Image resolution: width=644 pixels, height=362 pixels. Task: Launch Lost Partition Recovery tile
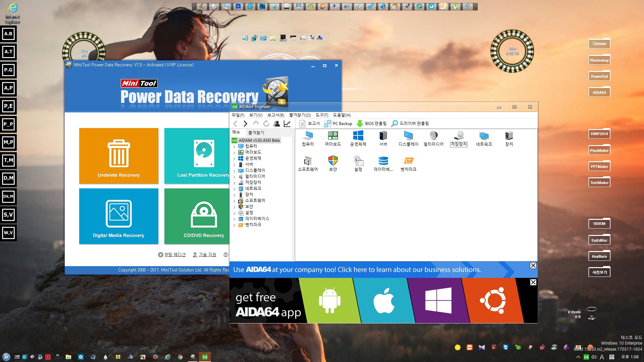pyautogui.click(x=197, y=156)
